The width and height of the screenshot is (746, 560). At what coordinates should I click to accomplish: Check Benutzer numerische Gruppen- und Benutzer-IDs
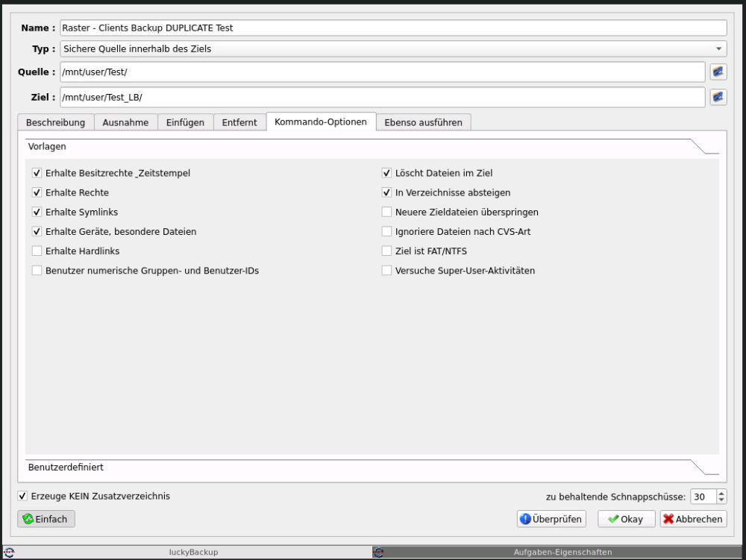(x=37, y=271)
